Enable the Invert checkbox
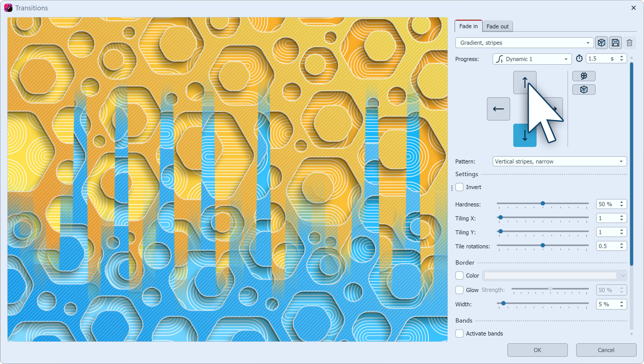Image resolution: width=644 pixels, height=364 pixels. point(459,187)
